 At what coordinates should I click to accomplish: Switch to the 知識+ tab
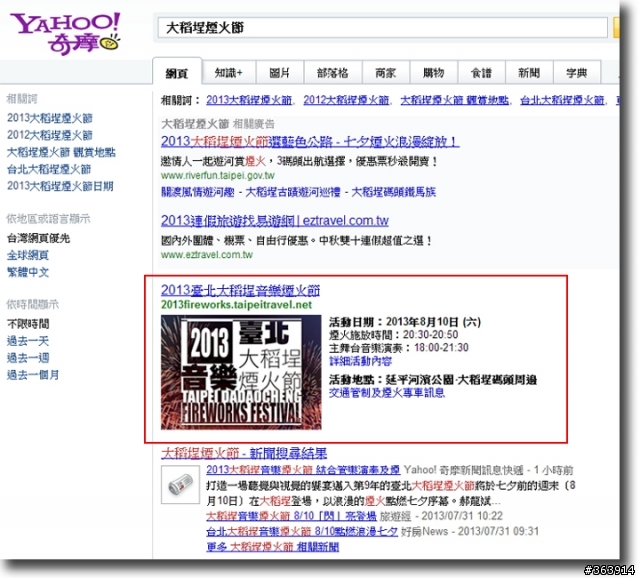[x=229, y=73]
